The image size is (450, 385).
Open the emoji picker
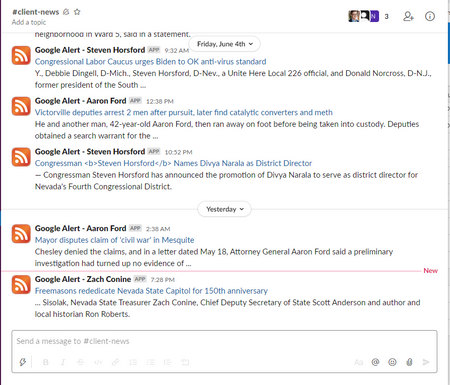pos(392,362)
